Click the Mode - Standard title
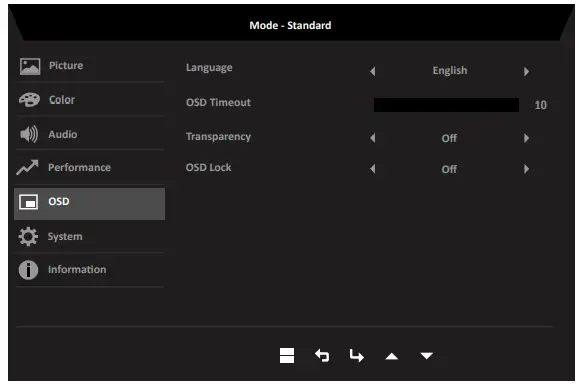Image resolution: width=585 pixels, height=389 pixels. click(290, 25)
